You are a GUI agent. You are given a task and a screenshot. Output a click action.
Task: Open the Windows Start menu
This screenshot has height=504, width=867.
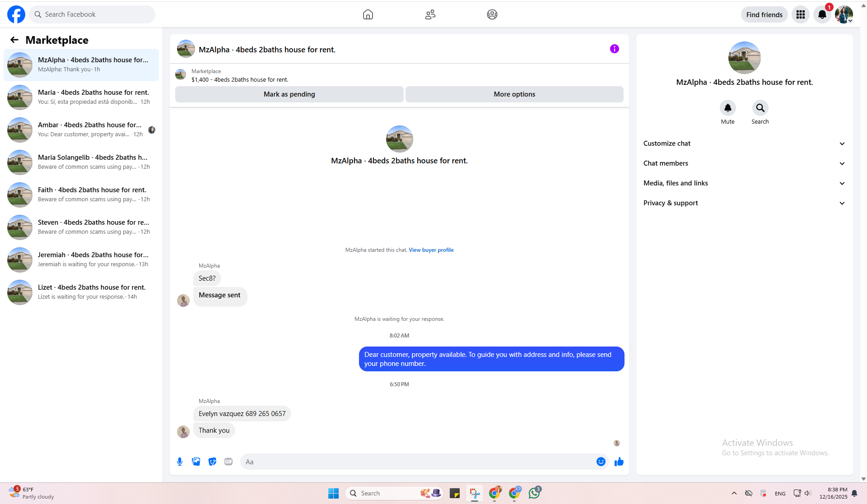click(x=334, y=493)
